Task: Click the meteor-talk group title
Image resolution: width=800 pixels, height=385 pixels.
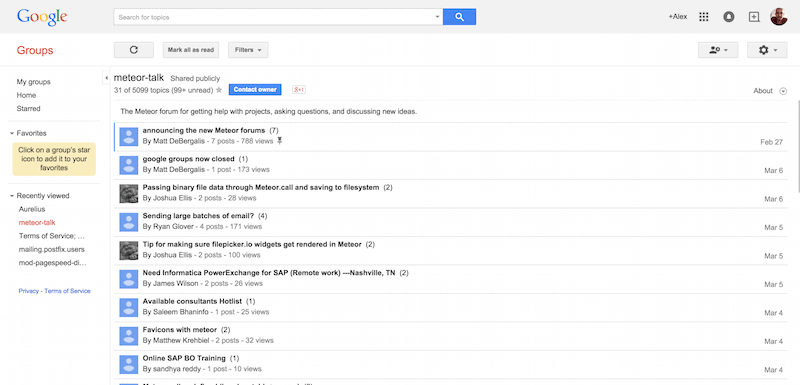Action: click(x=139, y=78)
